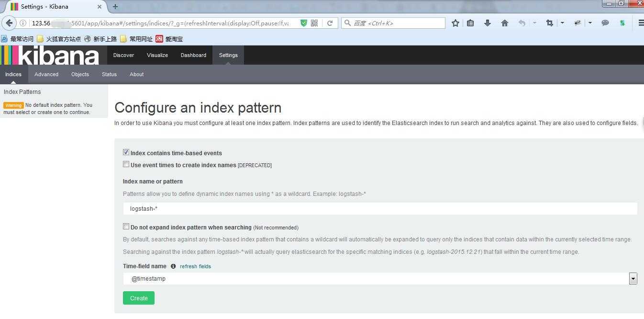The width and height of the screenshot is (644, 319).
Task: Click the refresh fields link
Action: point(195,266)
